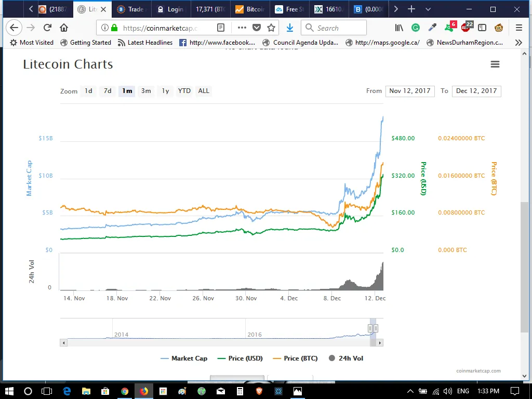Open Firefox hamburger application menu
This screenshot has width=532, height=399.
[x=519, y=28]
